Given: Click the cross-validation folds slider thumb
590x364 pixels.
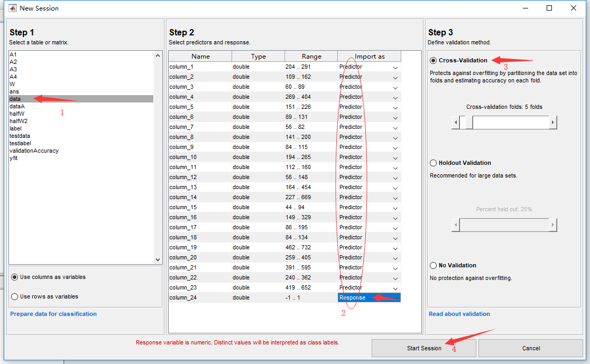Looking at the screenshot, I should (466, 123).
